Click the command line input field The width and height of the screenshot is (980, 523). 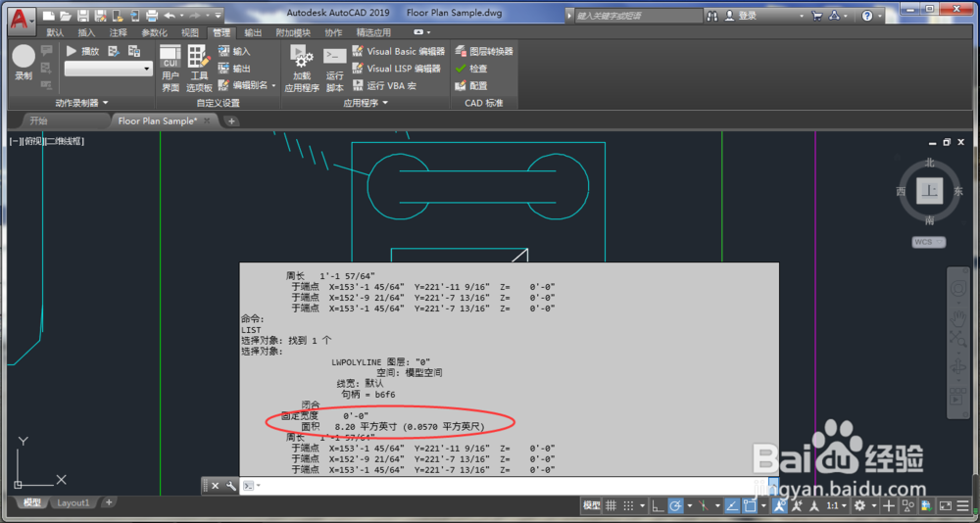pyautogui.click(x=515, y=486)
